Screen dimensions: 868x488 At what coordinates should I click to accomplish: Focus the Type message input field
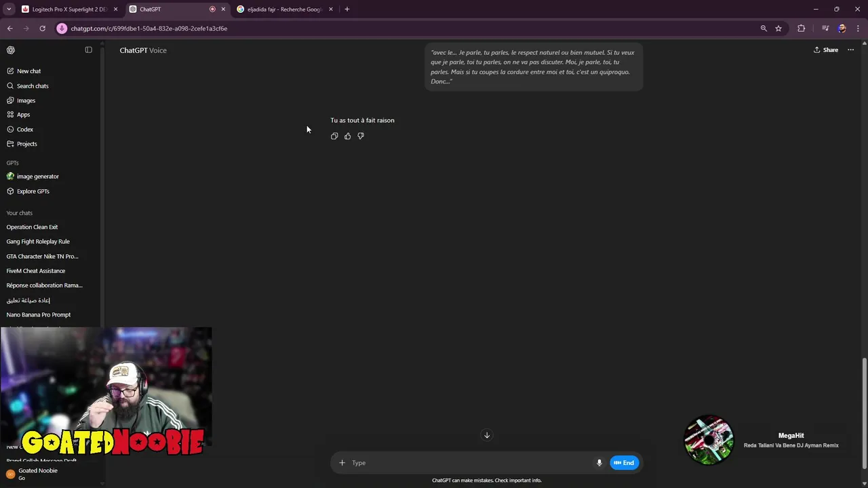point(469,463)
